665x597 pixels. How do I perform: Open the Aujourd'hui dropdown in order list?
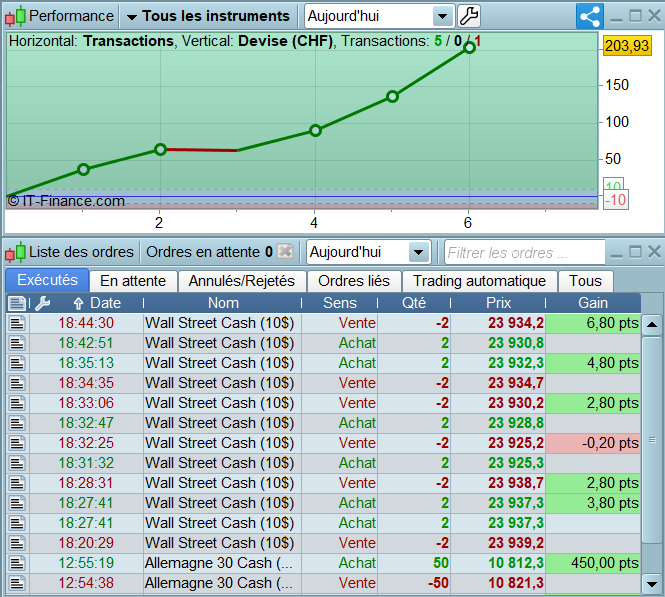[418, 252]
